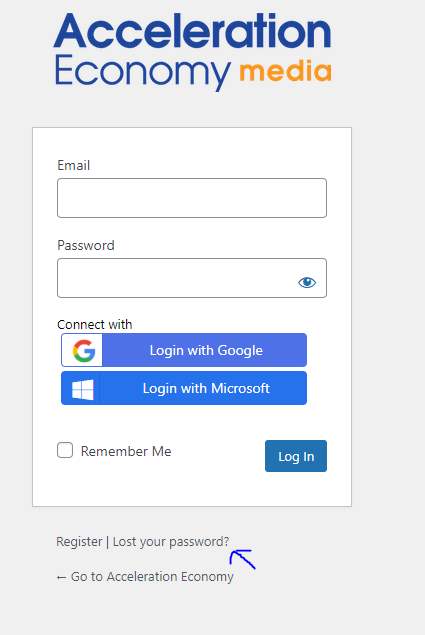Focus the Email input field

coord(192,198)
